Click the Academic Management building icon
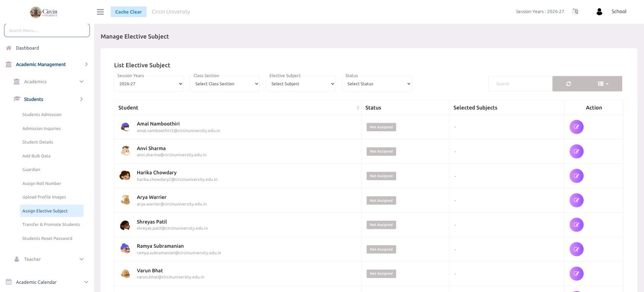 pos(9,64)
